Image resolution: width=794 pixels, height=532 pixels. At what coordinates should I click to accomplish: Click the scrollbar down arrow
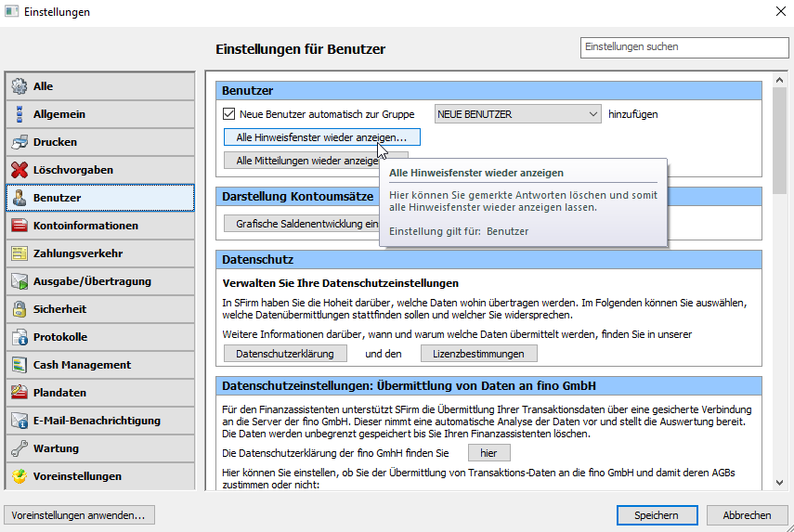click(x=779, y=483)
